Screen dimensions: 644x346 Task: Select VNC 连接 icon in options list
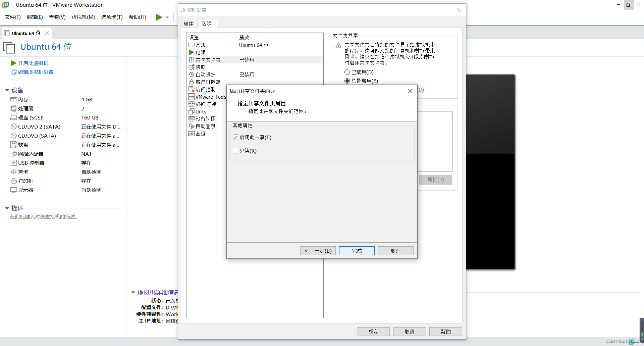pos(192,104)
